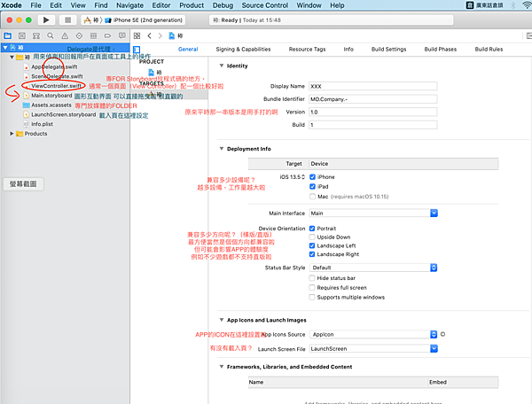Run the app with the Play button

pyautogui.click(x=46, y=20)
